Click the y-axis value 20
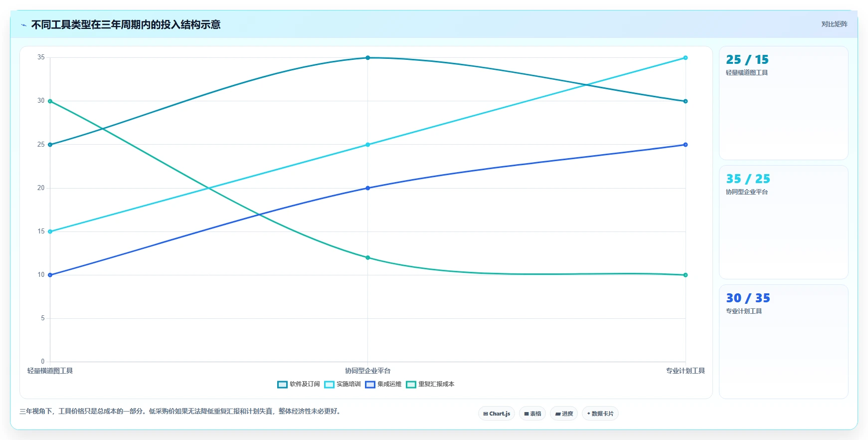 pyautogui.click(x=41, y=188)
